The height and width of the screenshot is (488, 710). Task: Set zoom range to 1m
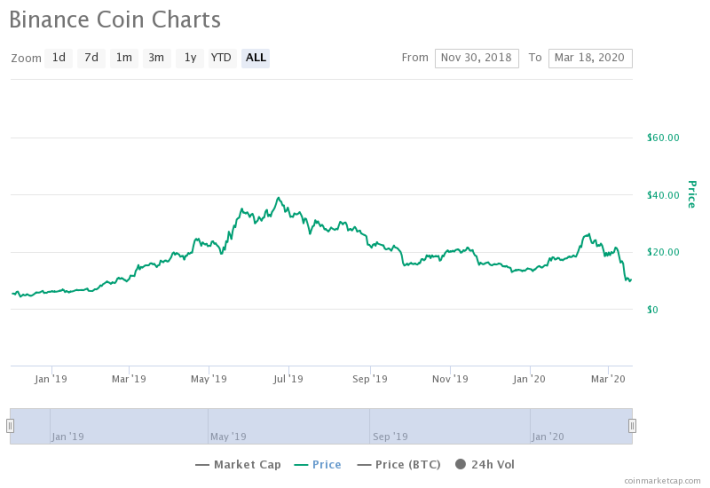coord(124,58)
